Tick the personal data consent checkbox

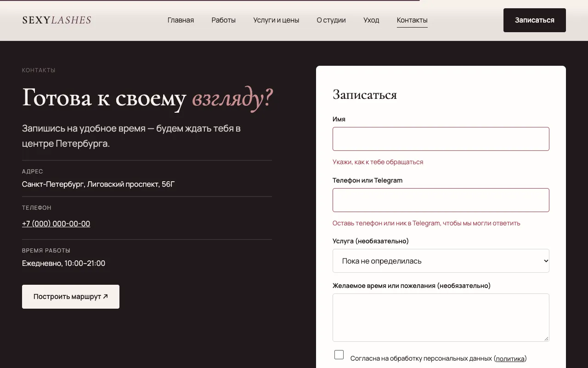[x=339, y=355]
